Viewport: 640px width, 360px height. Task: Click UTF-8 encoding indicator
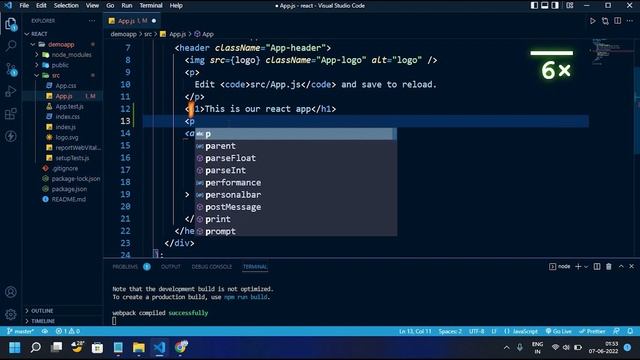coord(476,331)
